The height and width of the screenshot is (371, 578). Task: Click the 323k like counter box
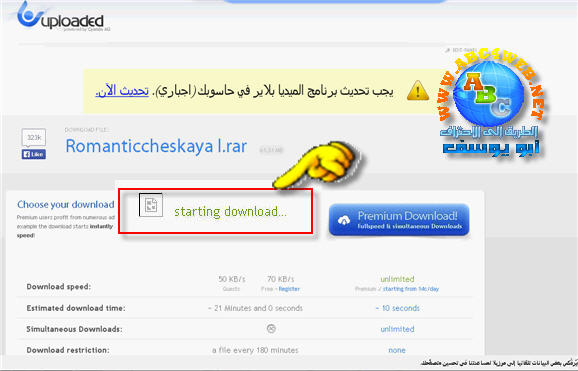click(34, 138)
